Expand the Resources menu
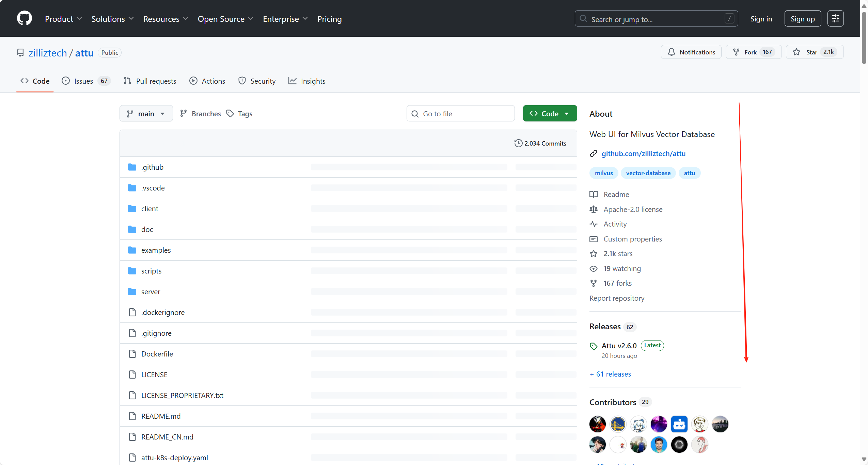The width and height of the screenshot is (868, 465). pos(165,19)
